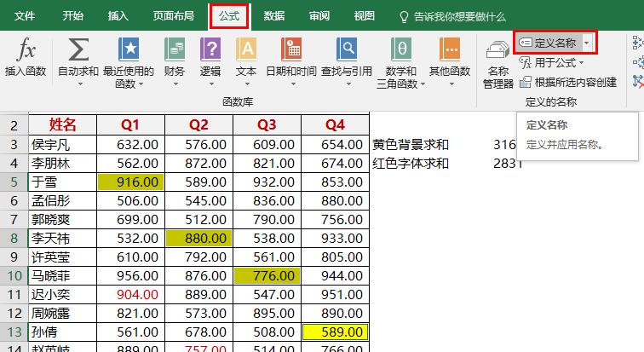Click the Q1 header cell
This screenshot has height=352, width=644.
click(x=130, y=124)
